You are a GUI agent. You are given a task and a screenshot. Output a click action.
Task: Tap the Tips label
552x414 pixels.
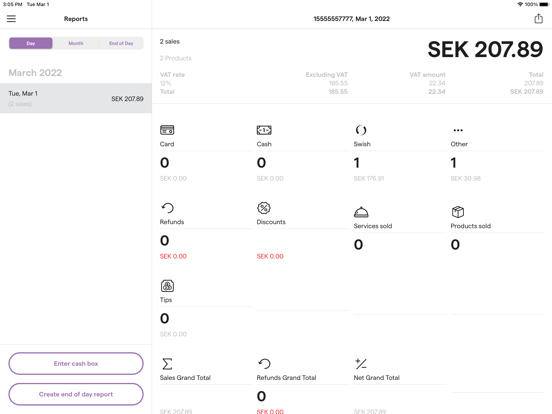pos(166,300)
